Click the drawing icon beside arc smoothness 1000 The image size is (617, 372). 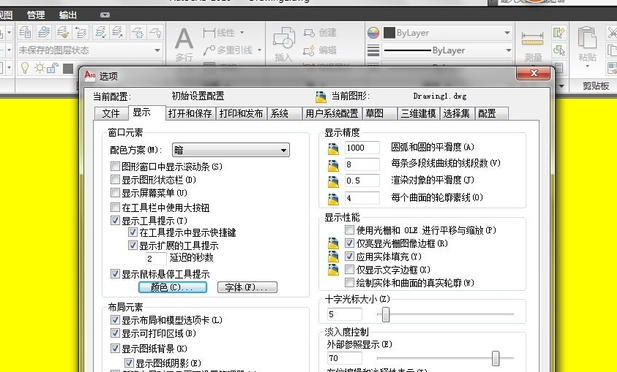[x=333, y=148]
